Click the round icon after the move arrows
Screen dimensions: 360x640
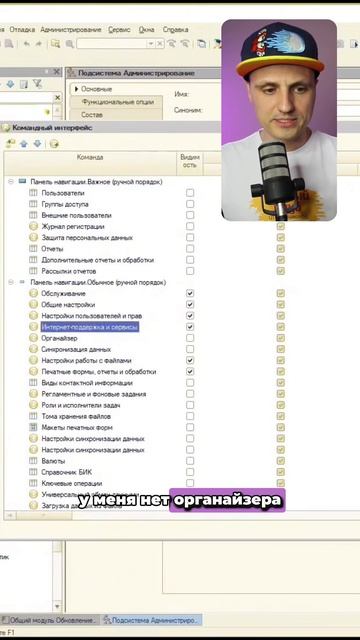tap(54, 144)
